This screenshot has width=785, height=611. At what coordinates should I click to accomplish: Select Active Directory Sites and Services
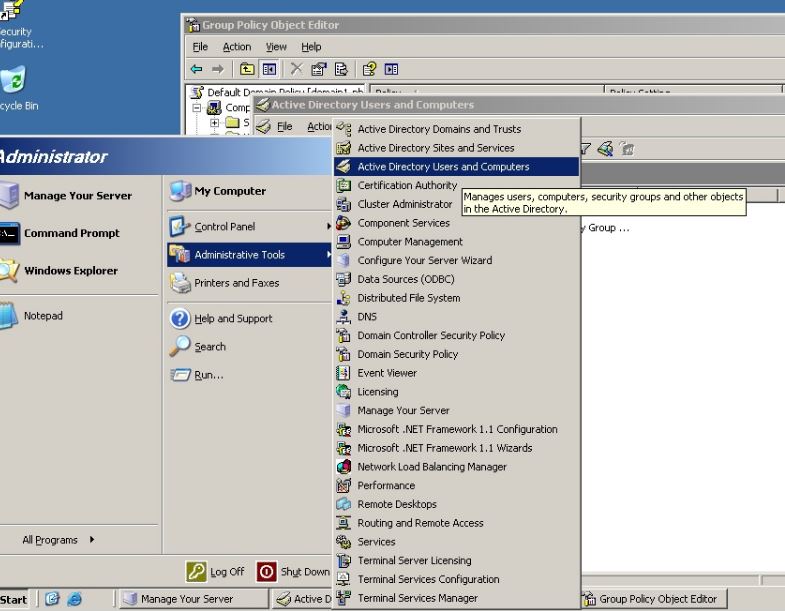(457, 148)
